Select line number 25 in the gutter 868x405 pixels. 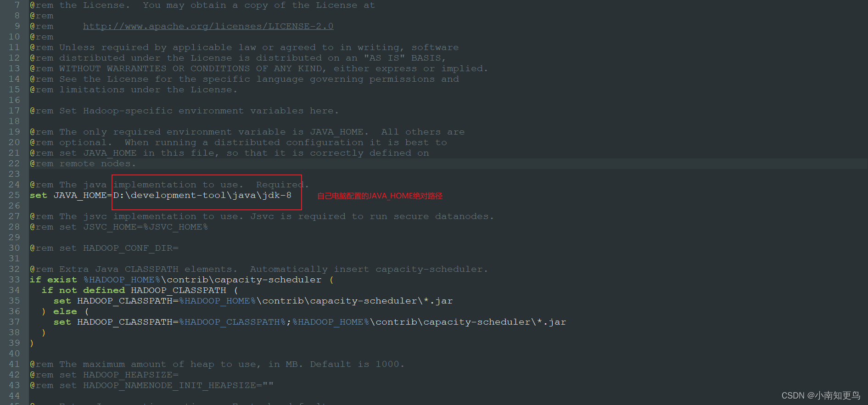click(14, 195)
